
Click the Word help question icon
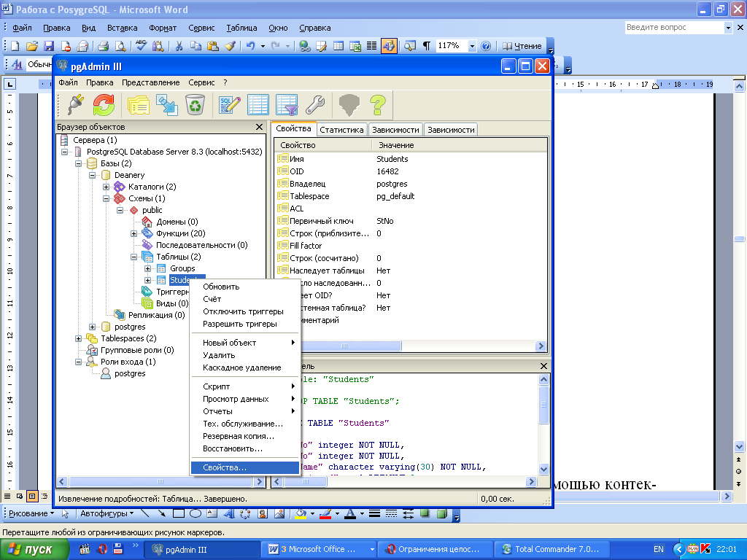tap(485, 46)
